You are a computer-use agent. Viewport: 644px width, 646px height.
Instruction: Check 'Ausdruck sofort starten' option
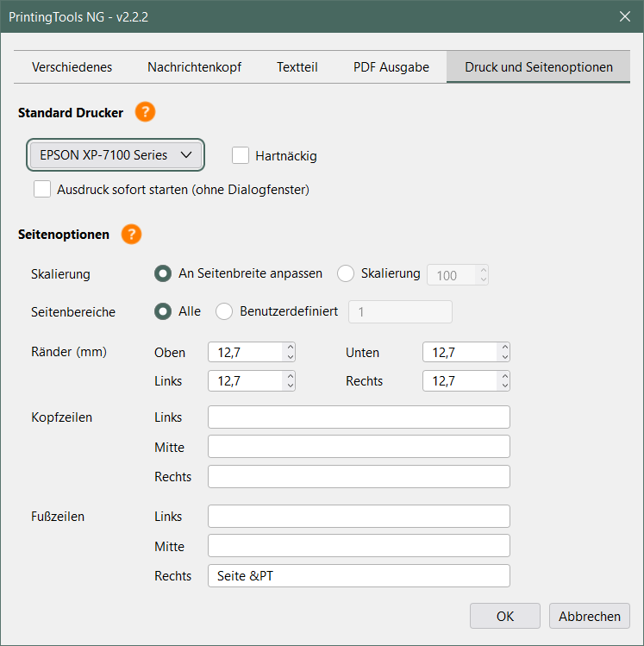(x=42, y=189)
